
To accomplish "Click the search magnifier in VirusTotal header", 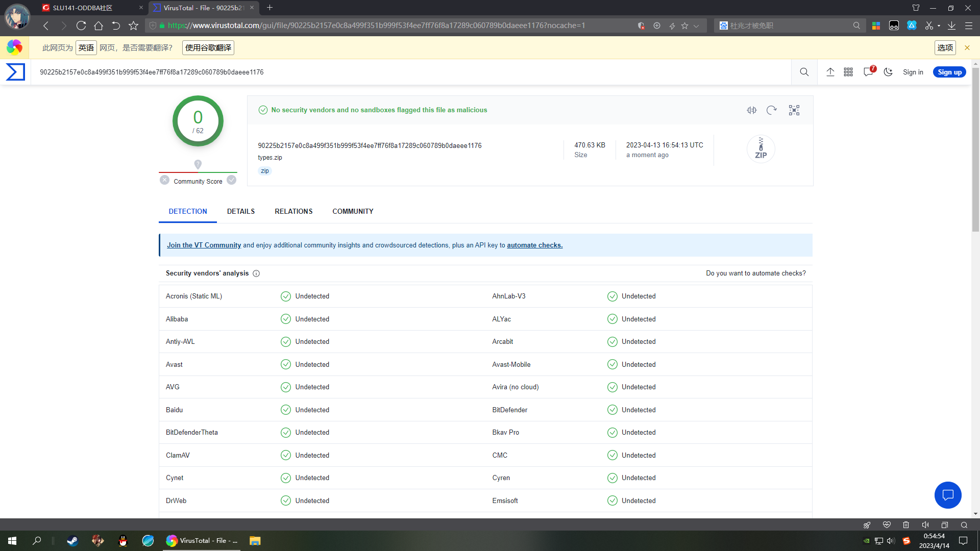I will (x=804, y=72).
